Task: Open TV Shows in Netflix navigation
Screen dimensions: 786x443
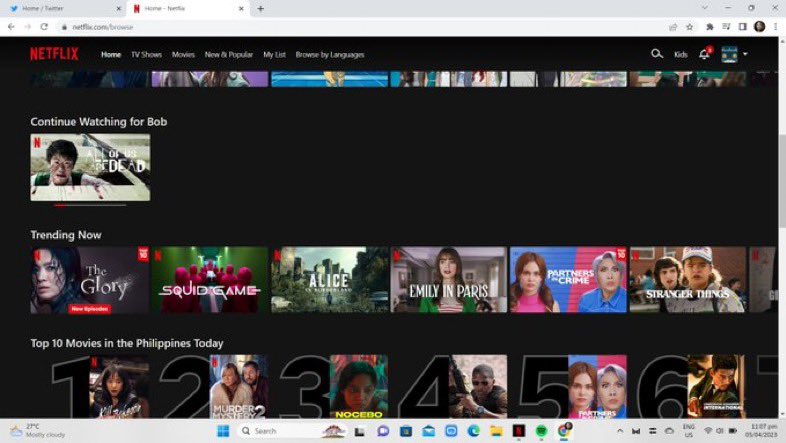Action: (x=146, y=55)
